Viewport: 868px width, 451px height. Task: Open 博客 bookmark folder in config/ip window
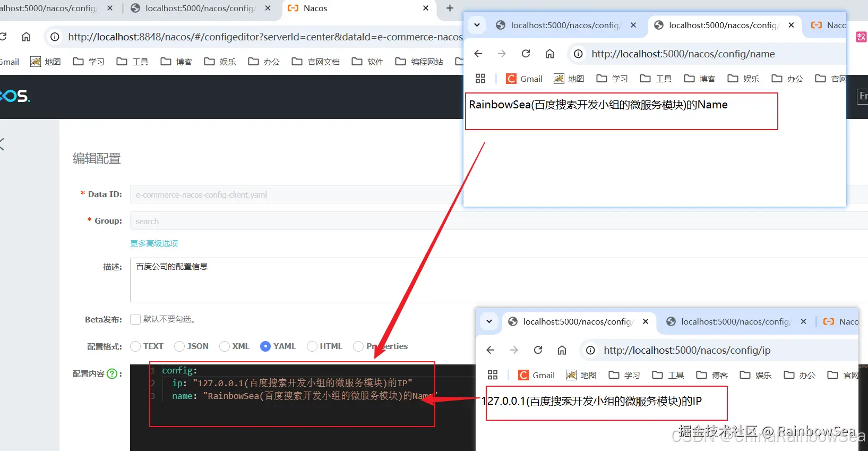(712, 375)
